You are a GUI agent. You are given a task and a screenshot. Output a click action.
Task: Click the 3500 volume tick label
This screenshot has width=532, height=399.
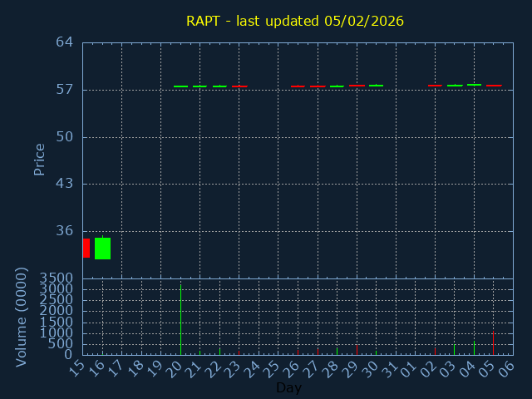(x=57, y=278)
